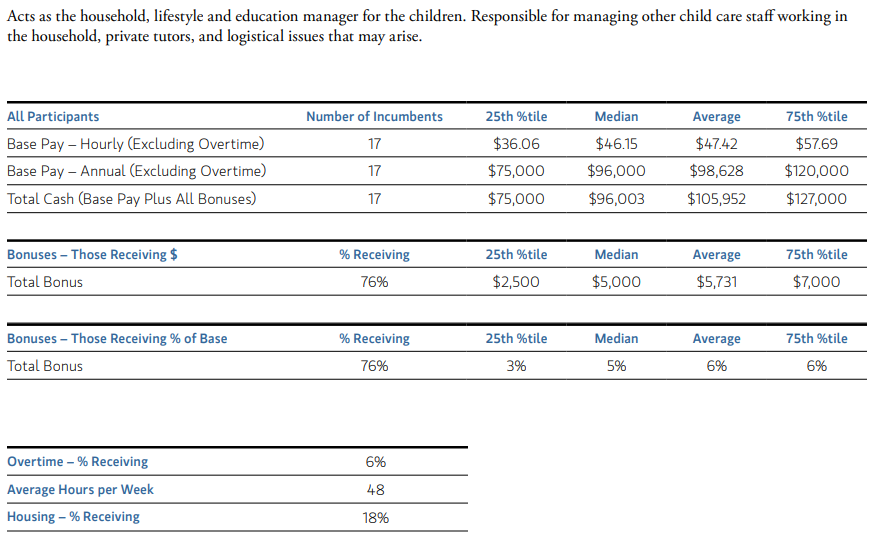886x547 pixels.
Task: Select the bonus percent median value 5%
Action: pos(616,366)
